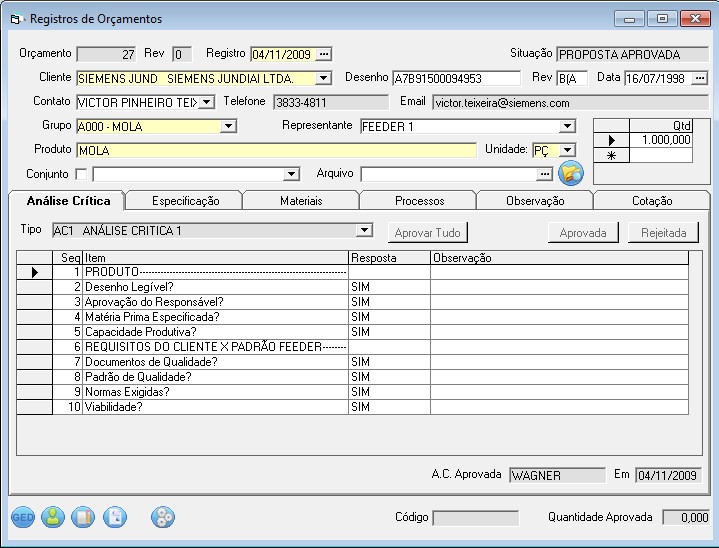The image size is (719, 548).
Task: Go to the Observação tab
Action: pos(535,201)
